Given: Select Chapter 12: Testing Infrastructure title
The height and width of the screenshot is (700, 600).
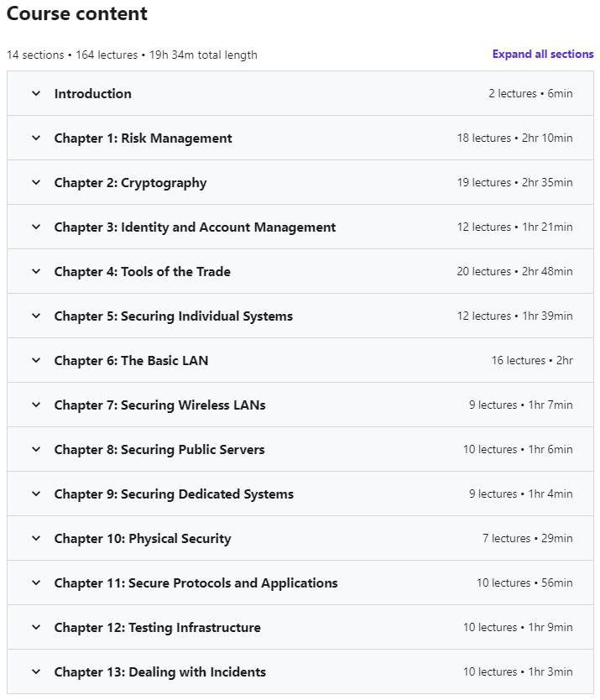Looking at the screenshot, I should pyautogui.click(x=158, y=627).
